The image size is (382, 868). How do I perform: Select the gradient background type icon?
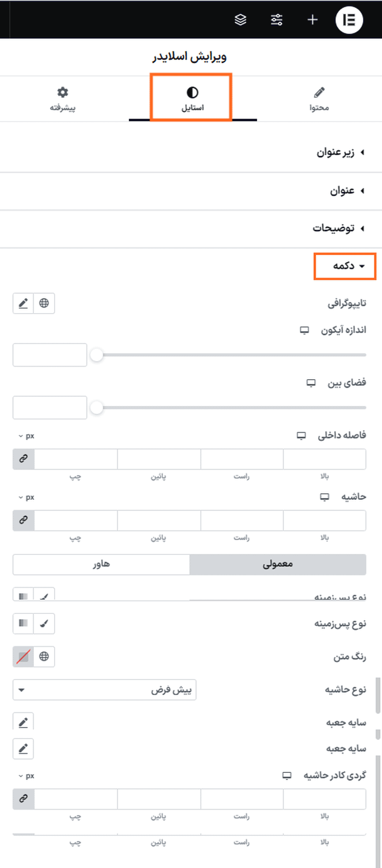22,623
